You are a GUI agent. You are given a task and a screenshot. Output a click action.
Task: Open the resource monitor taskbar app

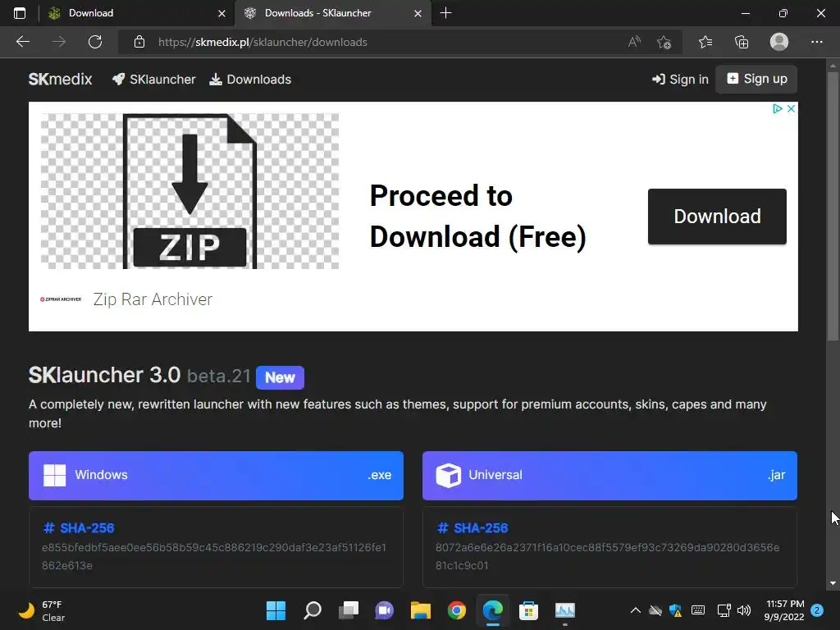pos(564,610)
